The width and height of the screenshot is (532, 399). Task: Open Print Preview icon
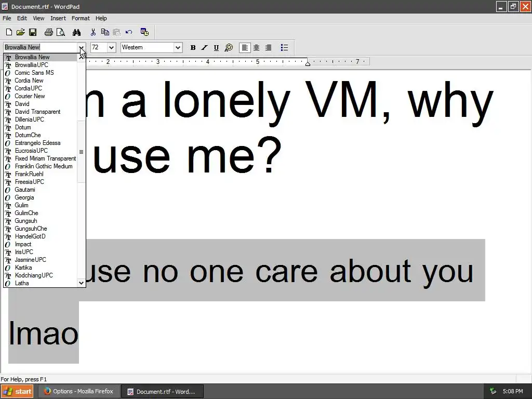61,32
